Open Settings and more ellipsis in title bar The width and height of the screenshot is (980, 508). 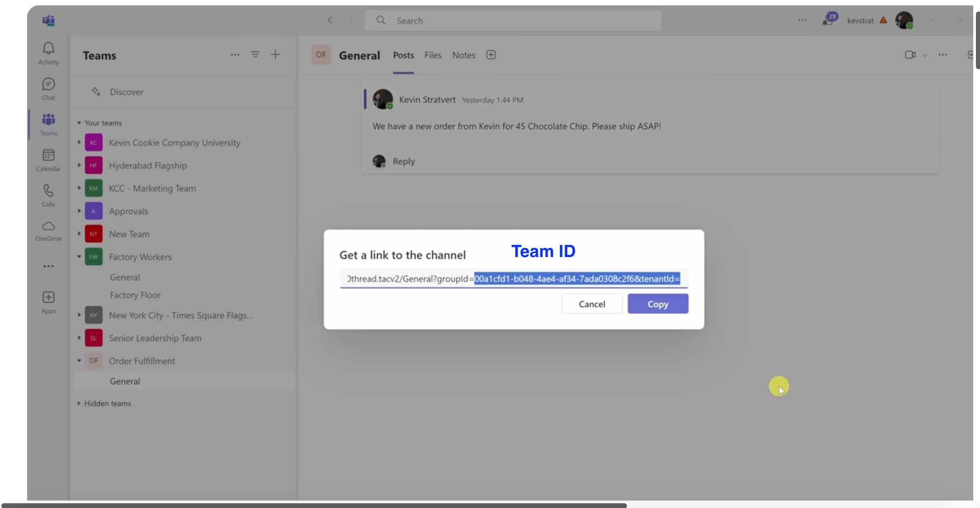(x=802, y=20)
